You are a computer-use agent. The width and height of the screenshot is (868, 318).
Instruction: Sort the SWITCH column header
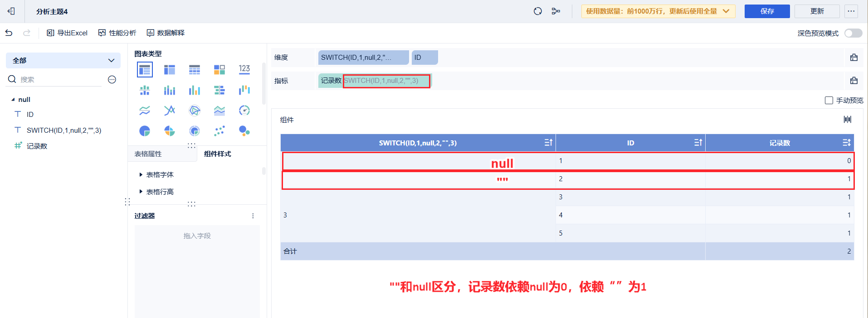pyautogui.click(x=548, y=143)
